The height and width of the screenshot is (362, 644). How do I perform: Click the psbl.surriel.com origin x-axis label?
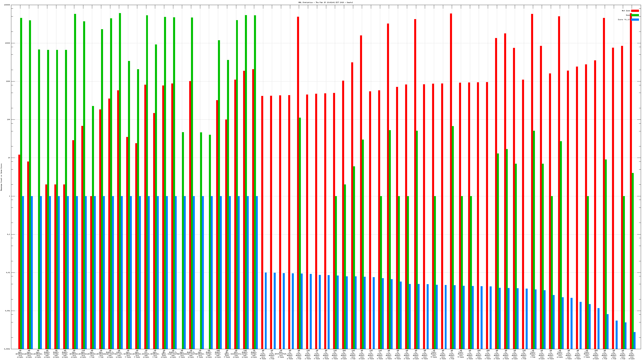coord(119,354)
